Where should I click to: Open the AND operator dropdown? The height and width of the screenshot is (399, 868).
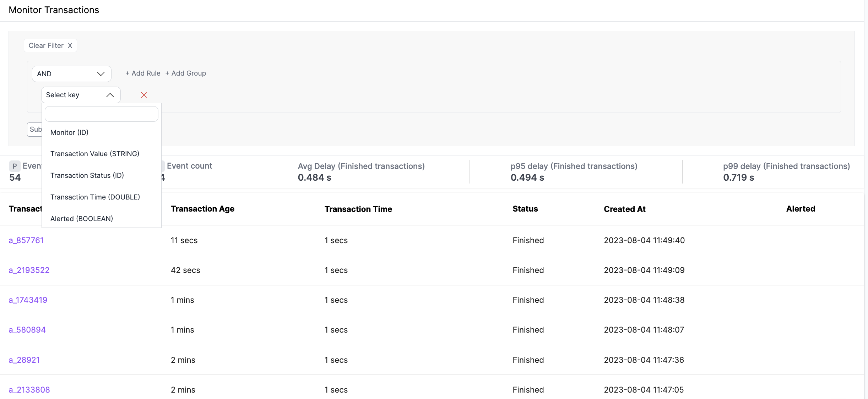coord(71,74)
